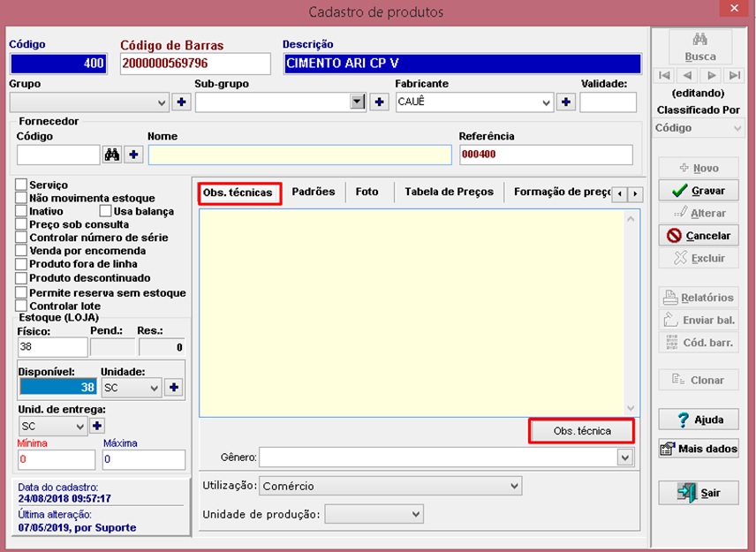Expand the Gênero dropdown
Viewport: 756px width, 552px height.
[625, 457]
